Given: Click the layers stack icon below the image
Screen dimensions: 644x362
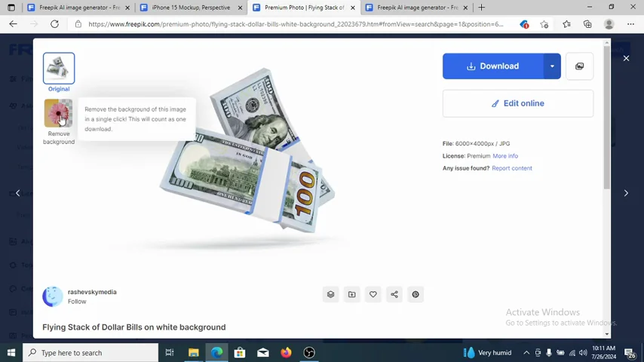Looking at the screenshot, I should point(330,295).
